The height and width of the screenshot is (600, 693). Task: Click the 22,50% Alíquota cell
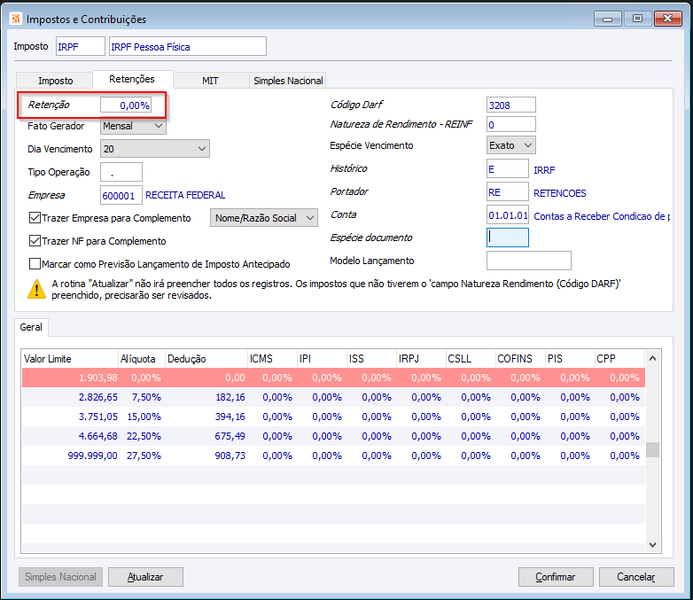pos(144,436)
